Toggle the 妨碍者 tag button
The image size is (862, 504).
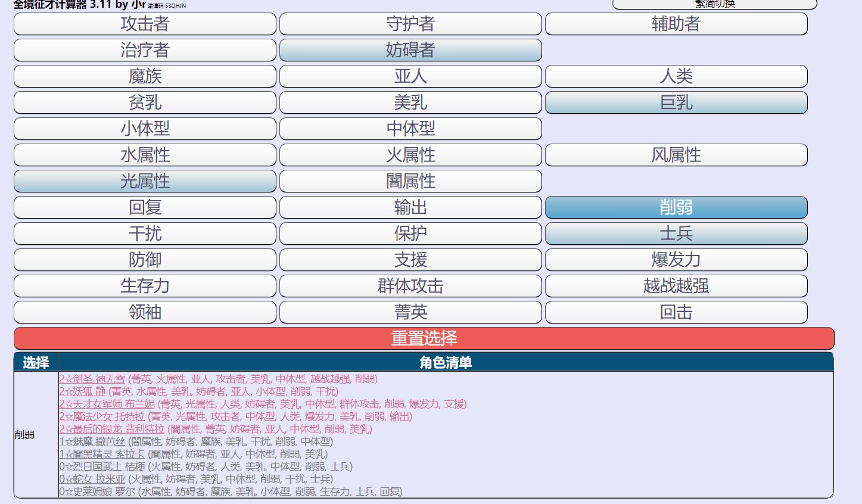tap(410, 50)
